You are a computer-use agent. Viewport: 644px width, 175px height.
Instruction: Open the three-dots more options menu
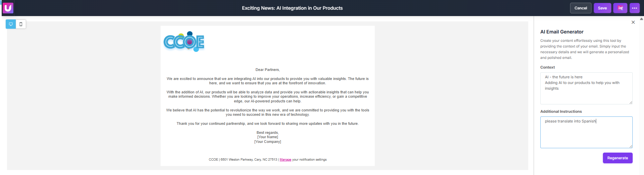634,8
